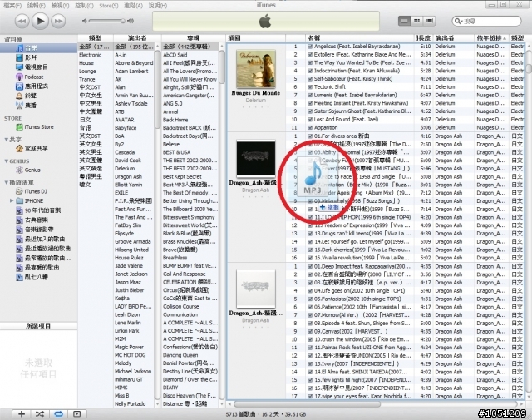This screenshot has width=532, height=420.
Task: Switch to list view
Action: [404, 21]
